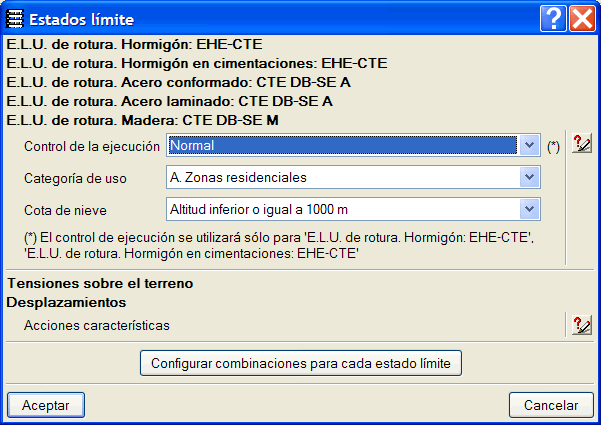Open the help question mark button

[x=553, y=18]
